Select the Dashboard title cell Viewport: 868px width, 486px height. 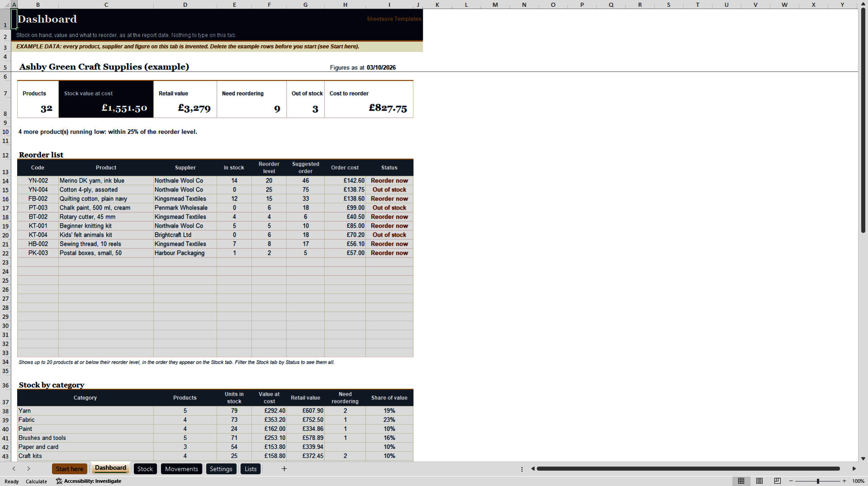click(x=47, y=19)
